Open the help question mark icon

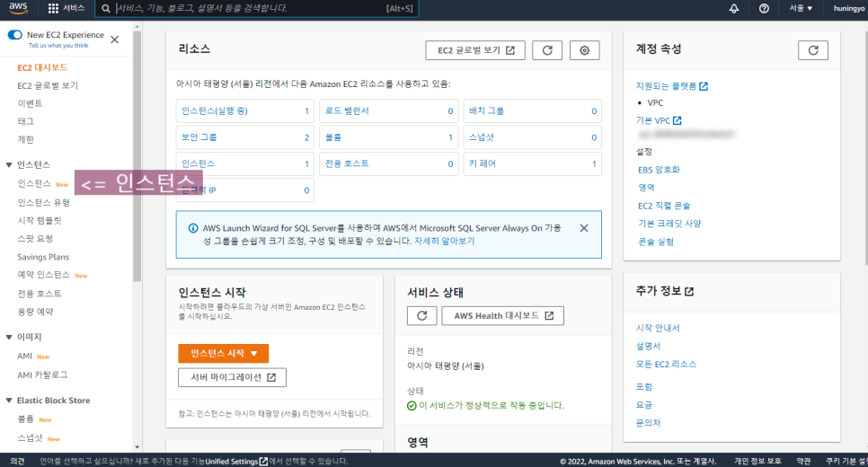coord(764,8)
